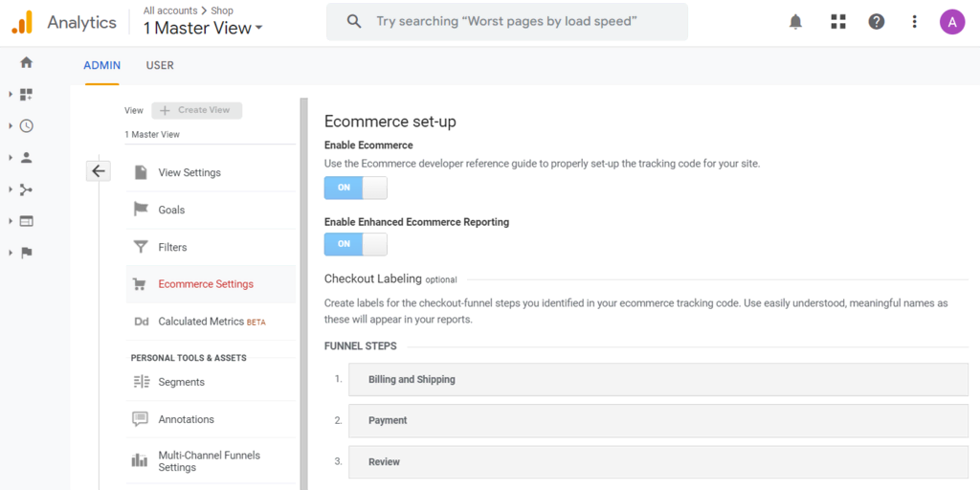Click the account avatar icon

click(951, 21)
